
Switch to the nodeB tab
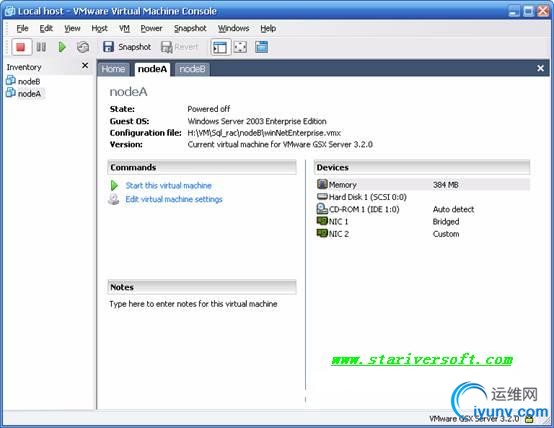192,69
